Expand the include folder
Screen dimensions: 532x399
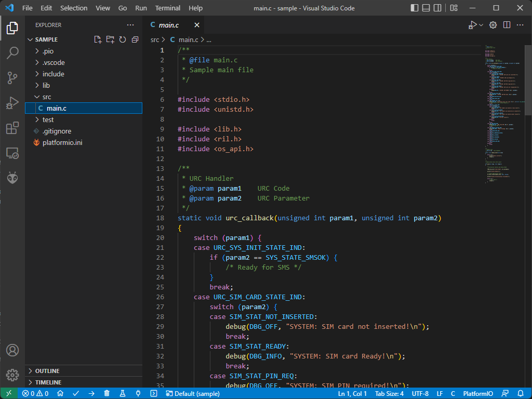(x=84, y=74)
